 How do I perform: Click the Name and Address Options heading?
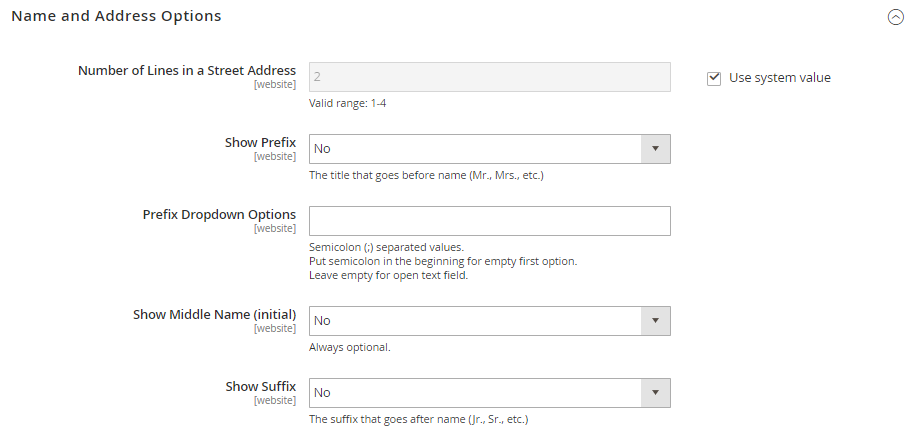pos(116,16)
